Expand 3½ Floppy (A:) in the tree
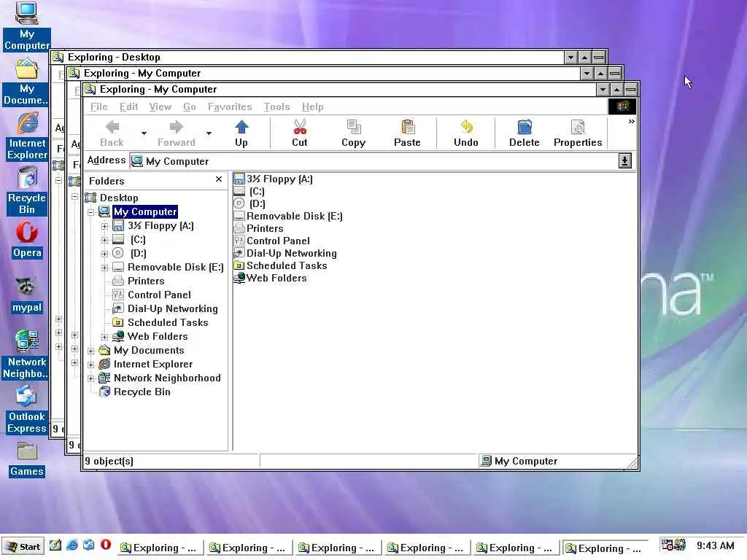This screenshot has height=560, width=747. [x=104, y=226]
